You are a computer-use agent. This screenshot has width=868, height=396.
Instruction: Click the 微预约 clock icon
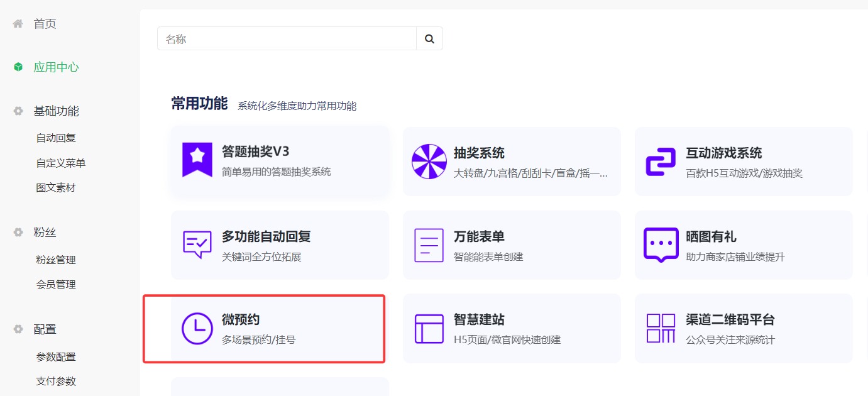click(197, 328)
